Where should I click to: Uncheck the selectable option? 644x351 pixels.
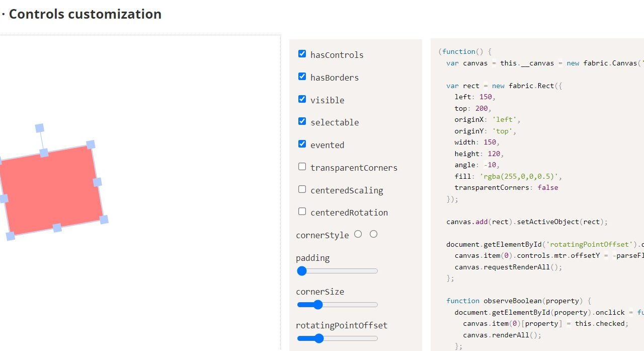pos(302,121)
